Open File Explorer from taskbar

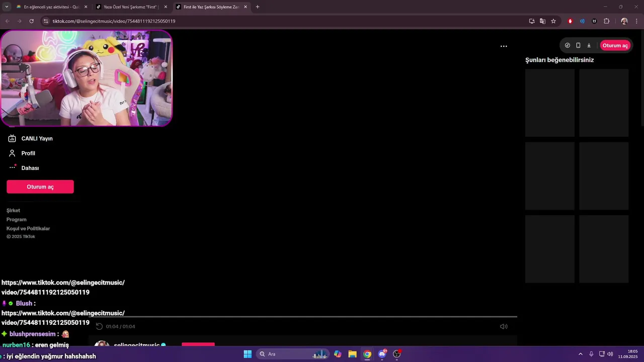point(352,354)
